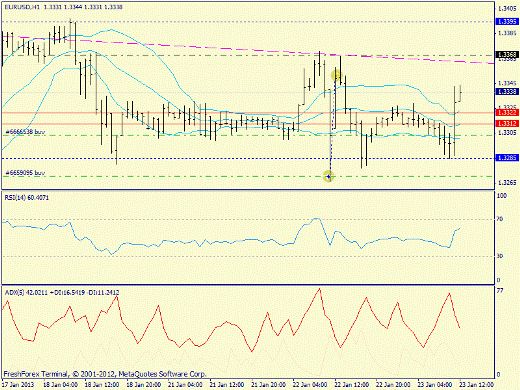Click the 21 Jan 20:00 time label

(269, 385)
